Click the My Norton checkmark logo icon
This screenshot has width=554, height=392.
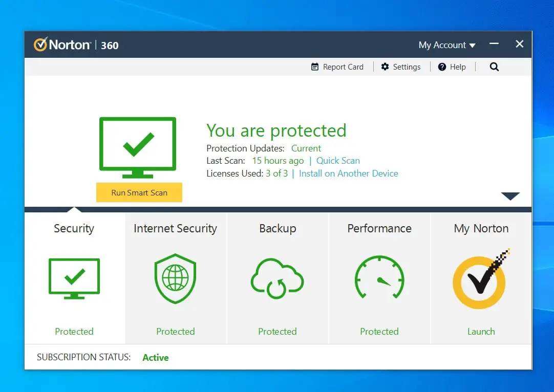point(480,280)
